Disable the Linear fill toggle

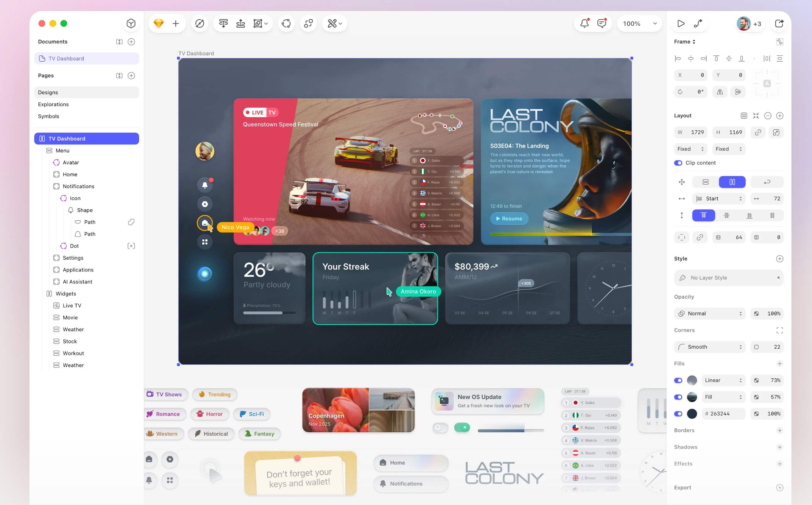678,381
